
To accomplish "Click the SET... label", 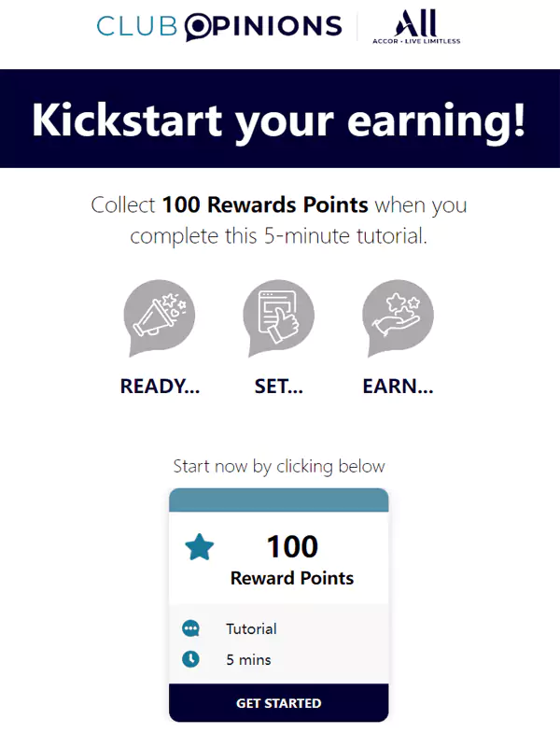I will click(278, 387).
